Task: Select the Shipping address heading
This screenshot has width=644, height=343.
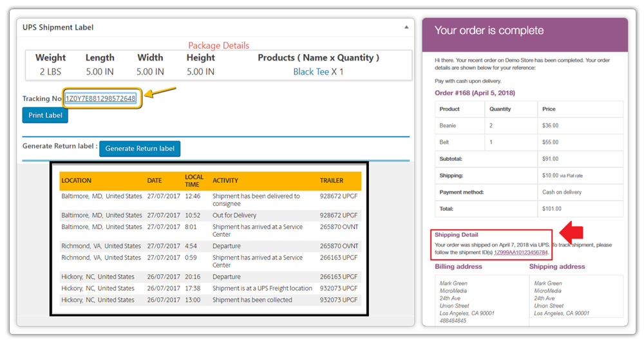Action: (x=557, y=266)
